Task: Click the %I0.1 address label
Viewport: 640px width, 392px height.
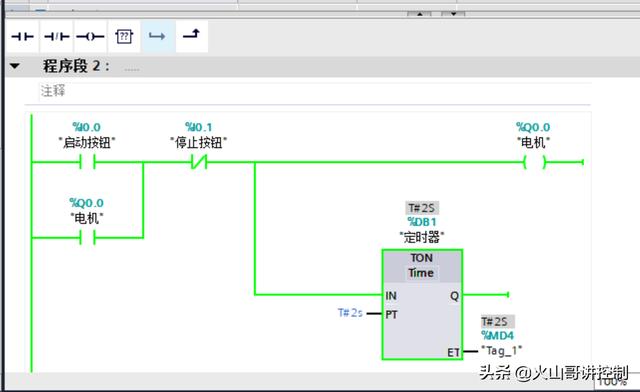Action: (x=199, y=127)
